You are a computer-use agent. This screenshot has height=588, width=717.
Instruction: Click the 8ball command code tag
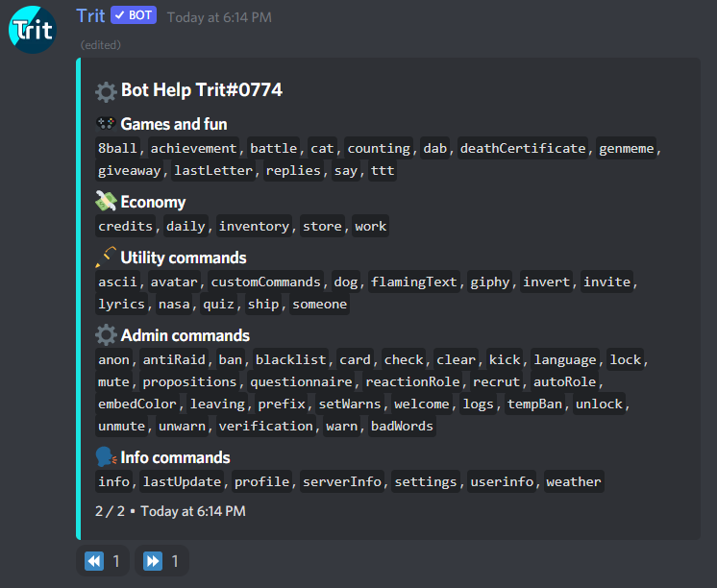118,148
